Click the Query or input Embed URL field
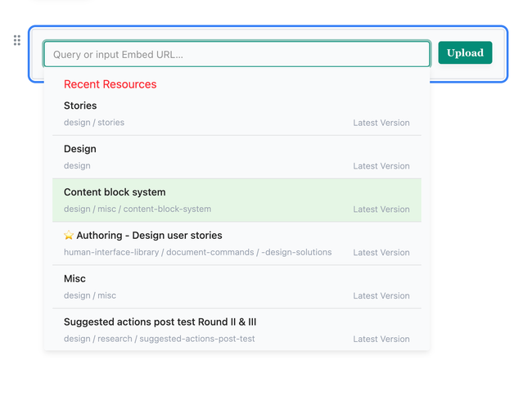The height and width of the screenshot is (396, 532). point(237,54)
